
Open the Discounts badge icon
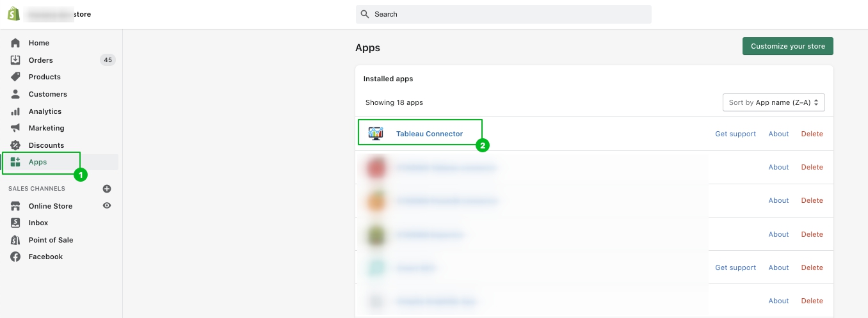tap(16, 145)
